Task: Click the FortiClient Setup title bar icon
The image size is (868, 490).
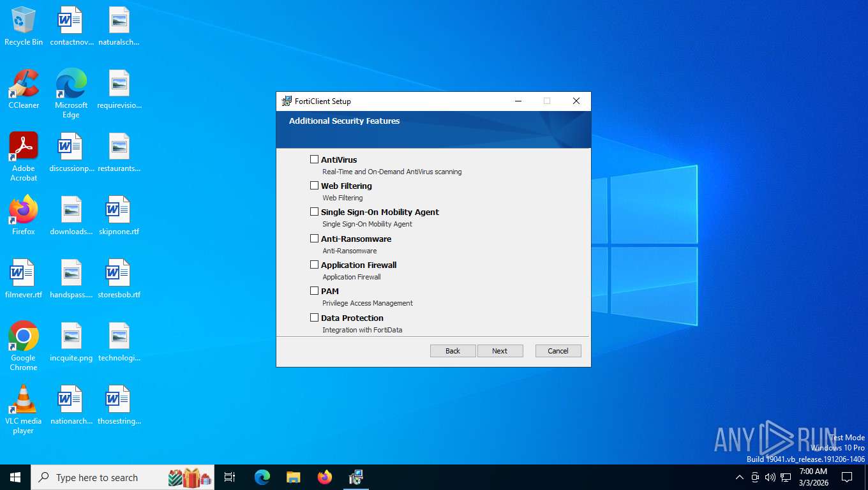Action: click(287, 101)
